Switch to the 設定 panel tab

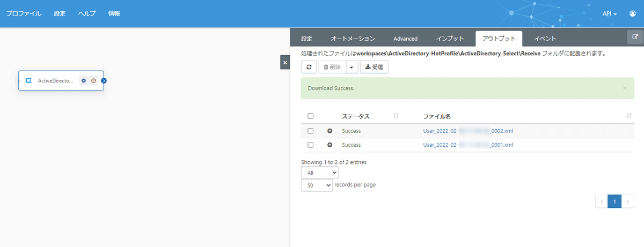(306, 39)
